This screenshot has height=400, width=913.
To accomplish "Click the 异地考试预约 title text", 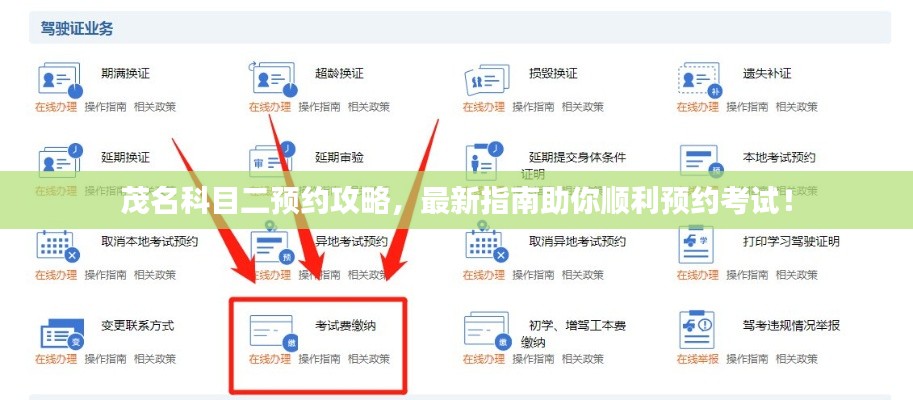I will point(351,241).
